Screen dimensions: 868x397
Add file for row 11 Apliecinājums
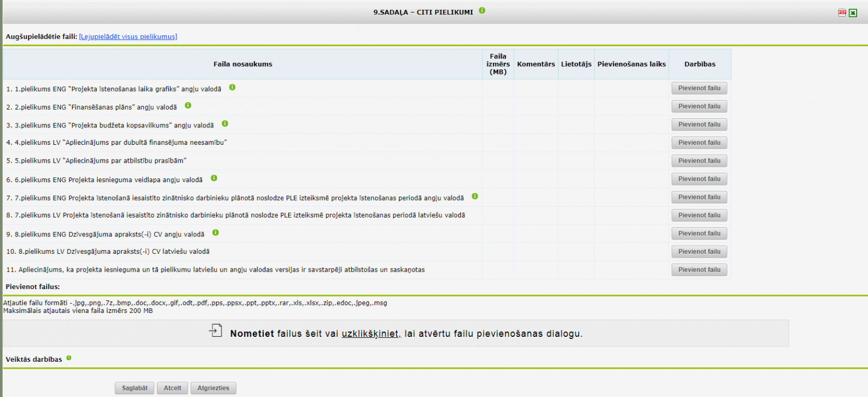699,270
